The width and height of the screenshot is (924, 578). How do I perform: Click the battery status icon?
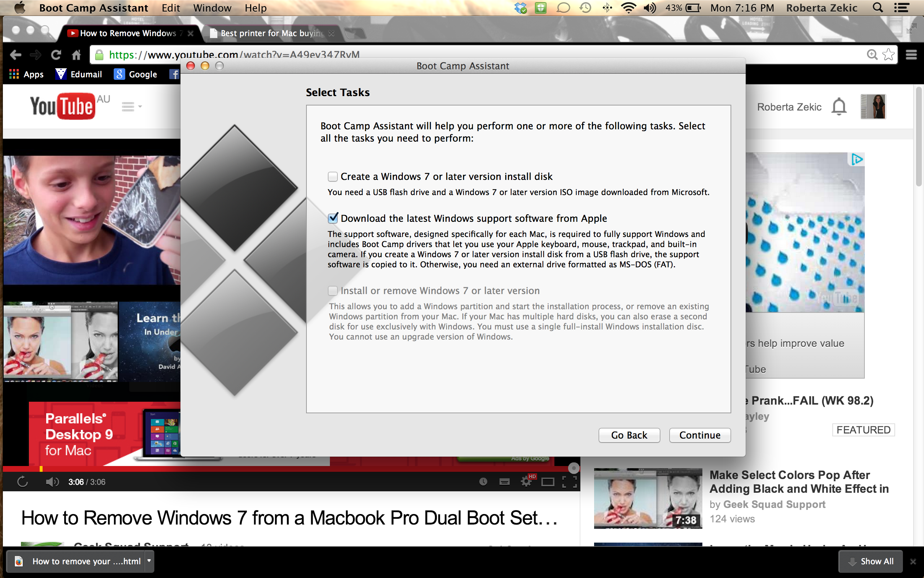pyautogui.click(x=693, y=8)
